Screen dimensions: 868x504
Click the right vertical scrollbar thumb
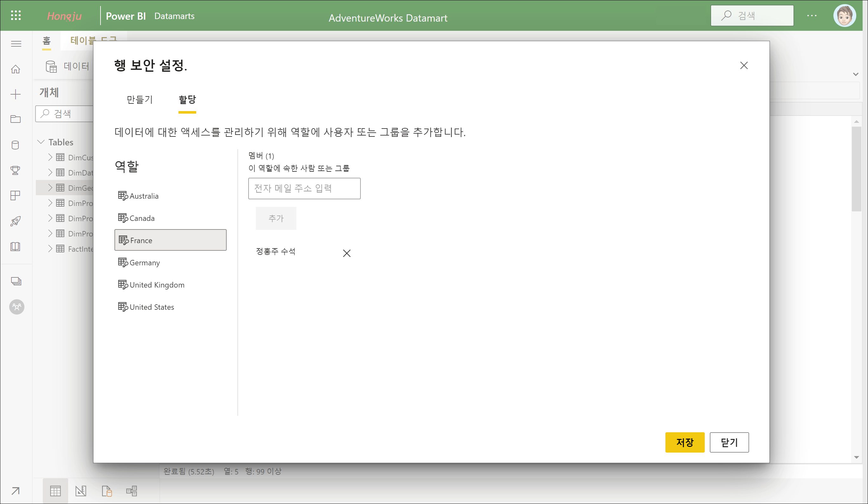(856, 169)
